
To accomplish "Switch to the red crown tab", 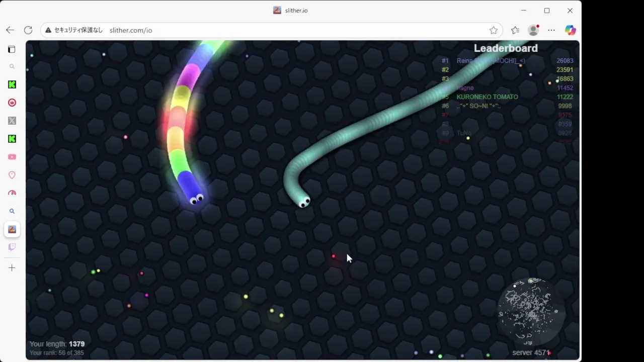I will coord(12,103).
